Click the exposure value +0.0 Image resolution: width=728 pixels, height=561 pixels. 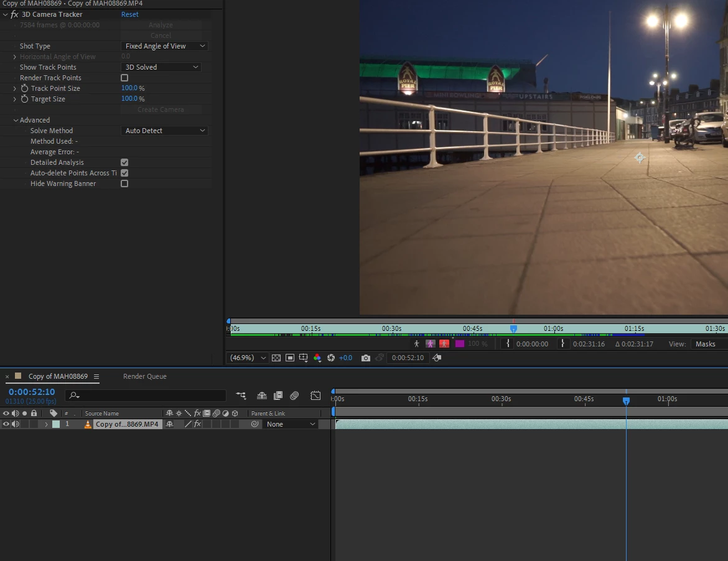click(x=345, y=358)
